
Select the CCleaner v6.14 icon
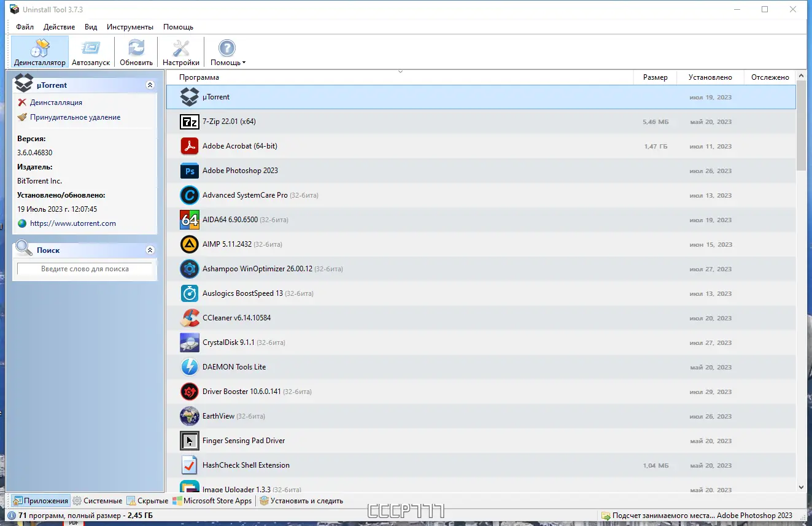point(189,317)
